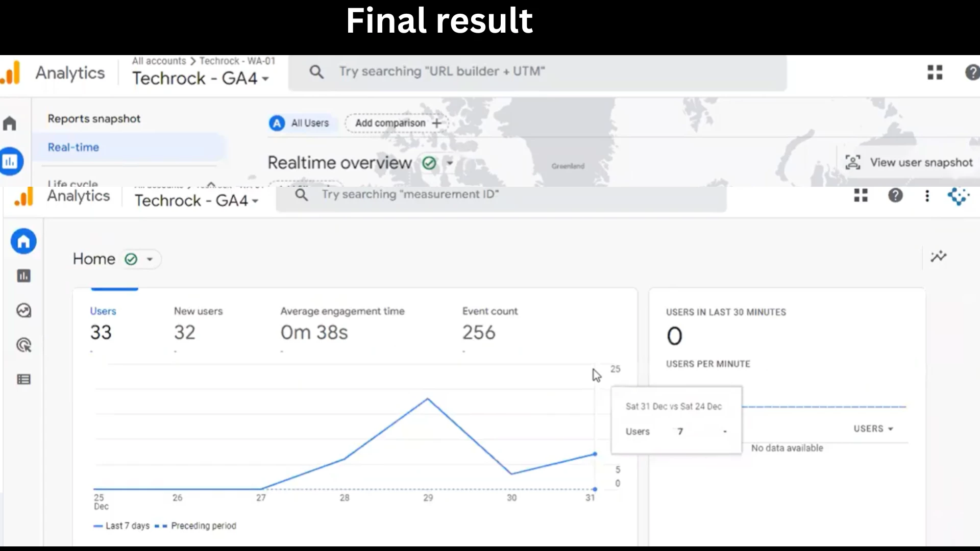Click the All Users segment chip
Viewport: 980px width, 551px height.
(x=301, y=123)
